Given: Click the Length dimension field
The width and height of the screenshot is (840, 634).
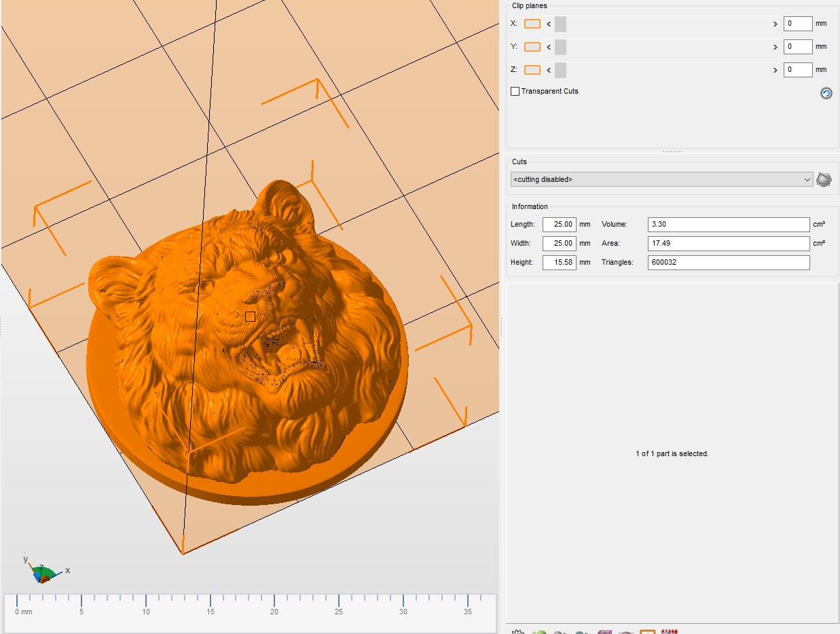Looking at the screenshot, I should pyautogui.click(x=559, y=224).
